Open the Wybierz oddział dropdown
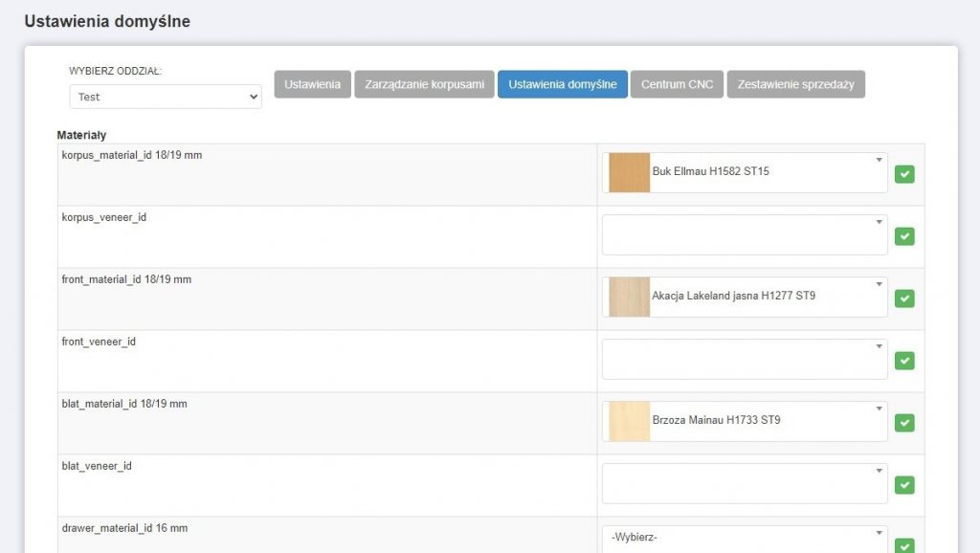980x553 pixels. (166, 97)
